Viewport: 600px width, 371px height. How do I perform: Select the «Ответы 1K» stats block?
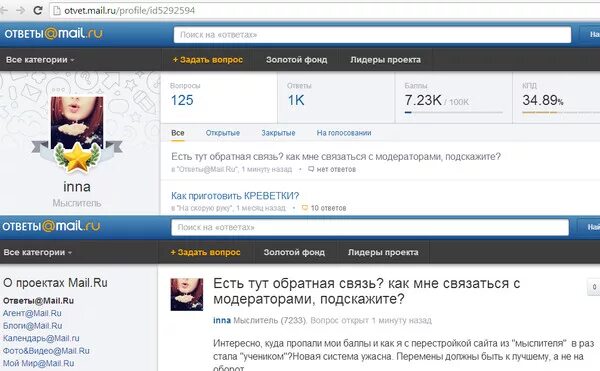(x=336, y=98)
